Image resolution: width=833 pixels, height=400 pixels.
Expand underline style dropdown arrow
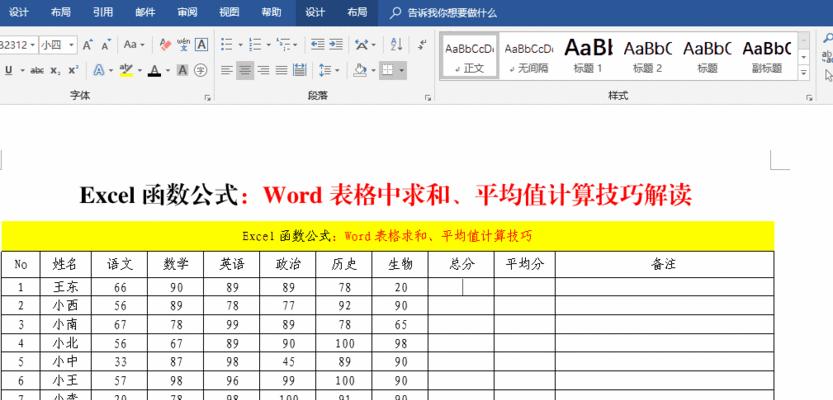click(x=22, y=70)
